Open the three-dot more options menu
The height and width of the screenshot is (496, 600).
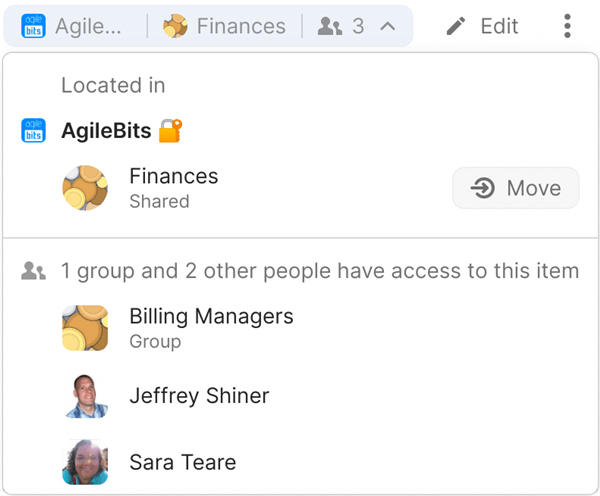click(567, 26)
